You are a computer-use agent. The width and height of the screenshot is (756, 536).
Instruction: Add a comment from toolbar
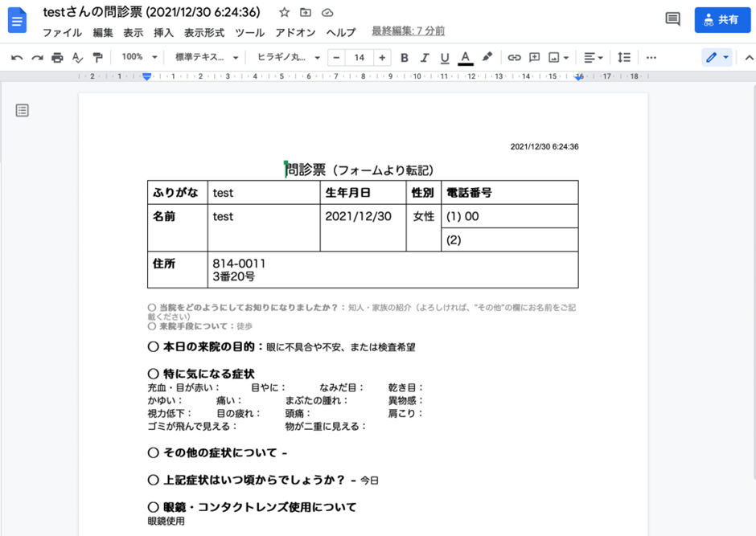pyautogui.click(x=534, y=58)
